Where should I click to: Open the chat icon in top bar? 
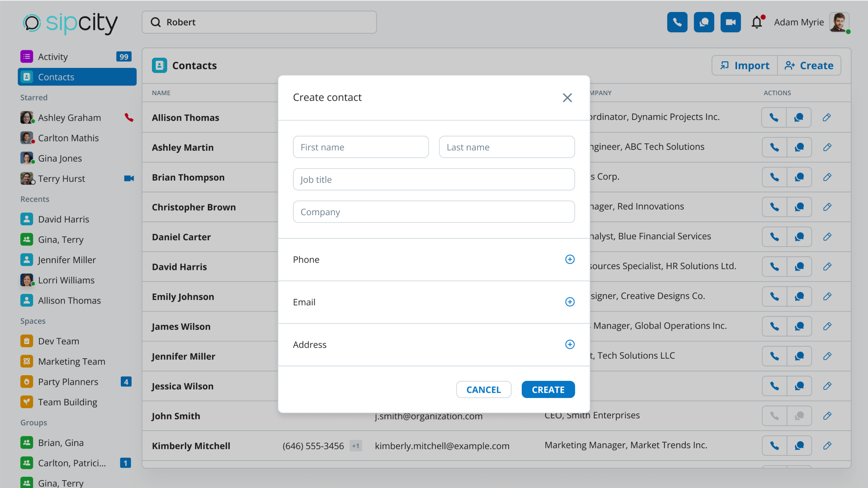(704, 22)
